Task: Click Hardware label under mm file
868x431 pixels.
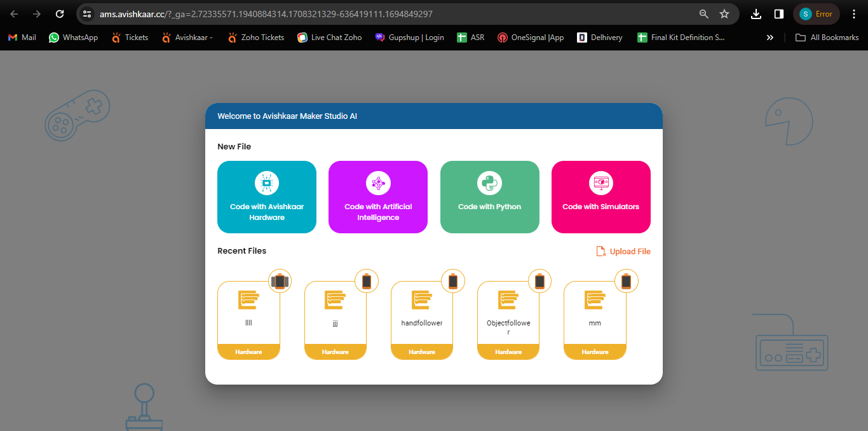Action: point(595,352)
